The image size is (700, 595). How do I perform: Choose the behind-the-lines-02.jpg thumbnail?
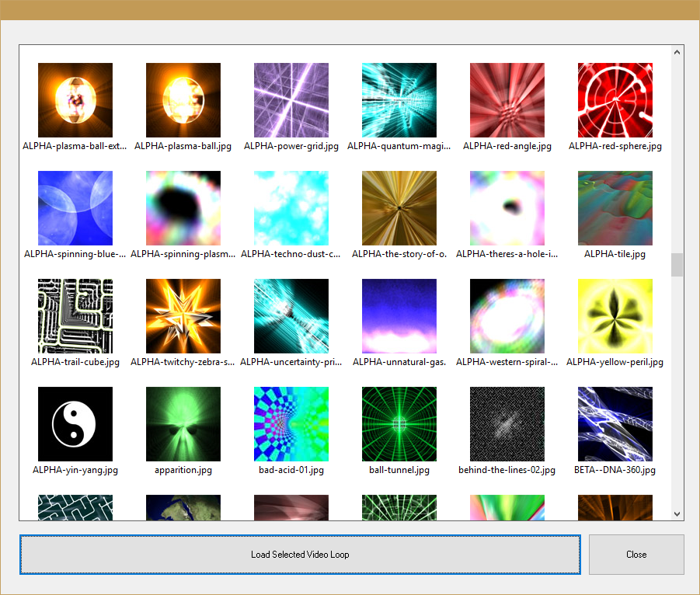point(507,424)
